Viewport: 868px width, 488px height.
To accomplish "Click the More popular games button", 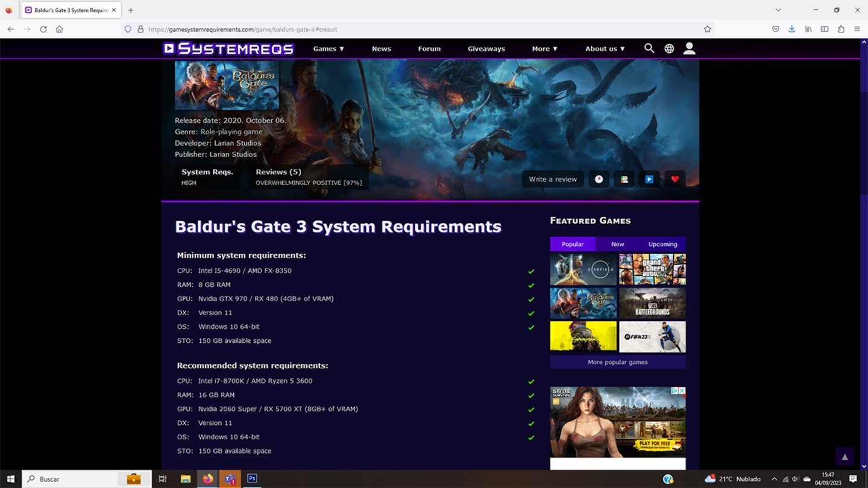I will (x=618, y=362).
